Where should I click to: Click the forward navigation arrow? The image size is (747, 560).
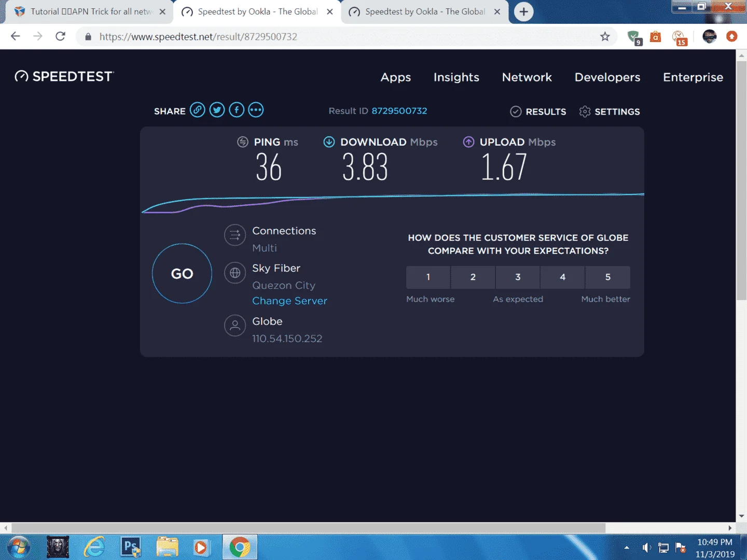(x=38, y=36)
